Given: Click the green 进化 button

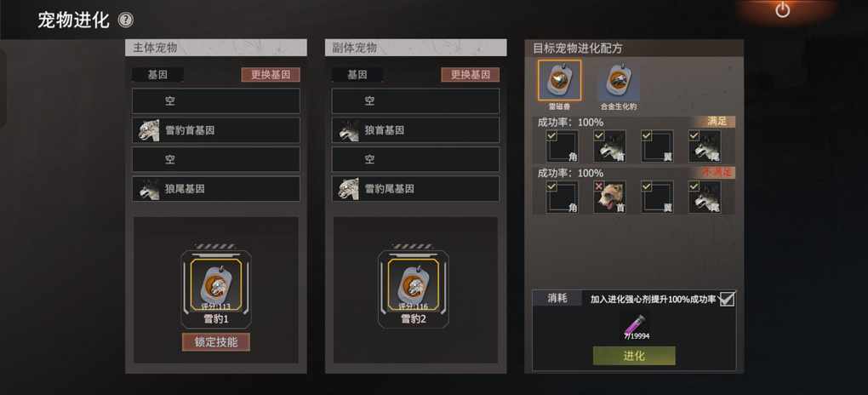Looking at the screenshot, I should click(x=634, y=356).
